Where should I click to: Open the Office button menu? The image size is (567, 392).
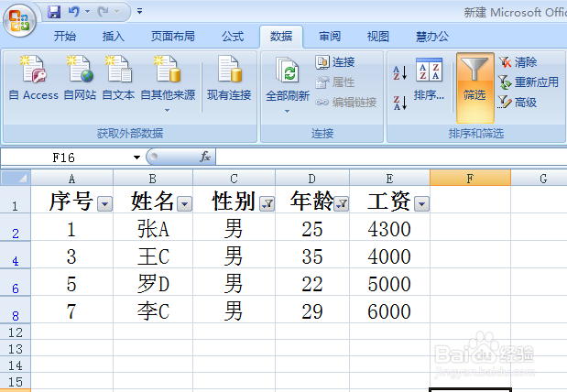19,20
